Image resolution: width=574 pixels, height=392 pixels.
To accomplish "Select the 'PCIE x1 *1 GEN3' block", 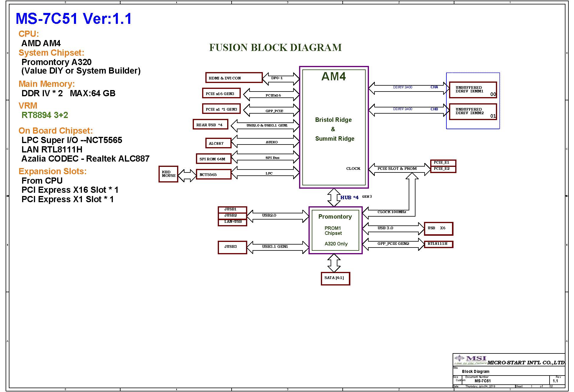I will (221, 109).
